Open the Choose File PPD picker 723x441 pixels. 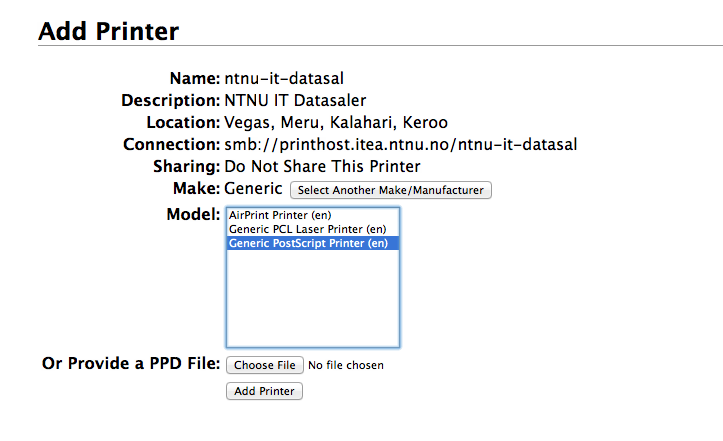click(265, 365)
